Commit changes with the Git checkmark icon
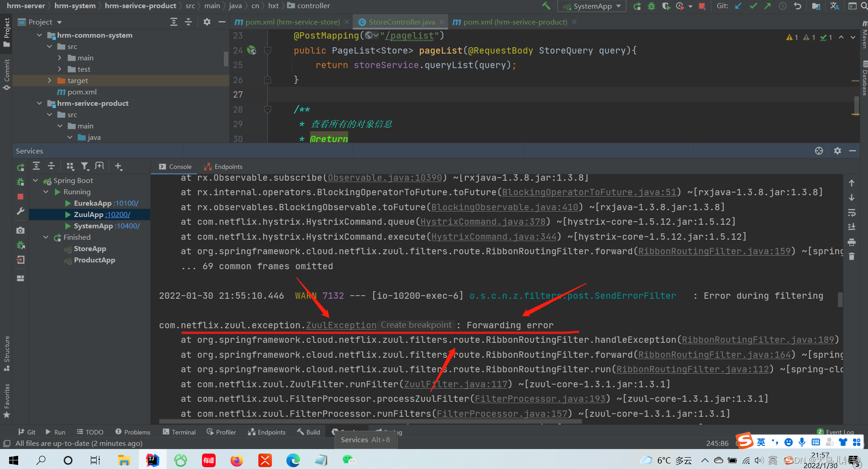The image size is (868, 469). pos(754,6)
